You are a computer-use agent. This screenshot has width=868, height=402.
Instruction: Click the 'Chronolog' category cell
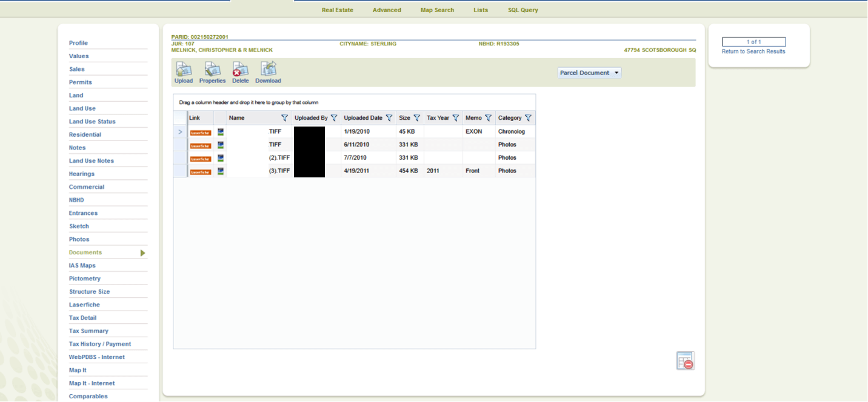pyautogui.click(x=512, y=131)
